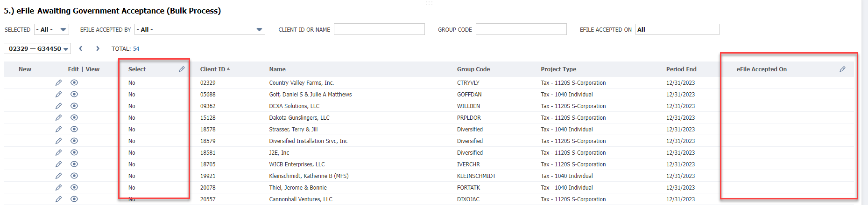Click the Select column header
The image size is (868, 205).
pyautogui.click(x=137, y=69)
